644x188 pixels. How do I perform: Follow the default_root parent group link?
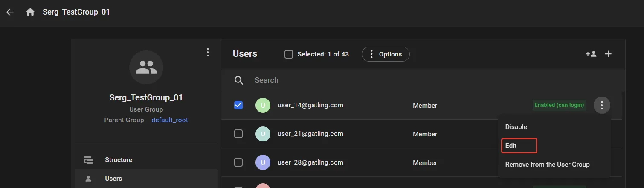170,120
